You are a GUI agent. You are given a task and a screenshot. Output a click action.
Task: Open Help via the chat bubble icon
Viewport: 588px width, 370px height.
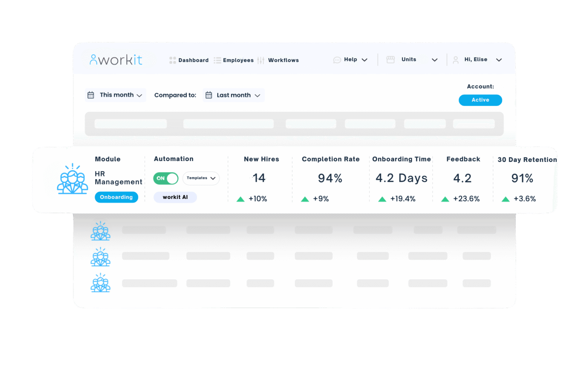pyautogui.click(x=337, y=60)
